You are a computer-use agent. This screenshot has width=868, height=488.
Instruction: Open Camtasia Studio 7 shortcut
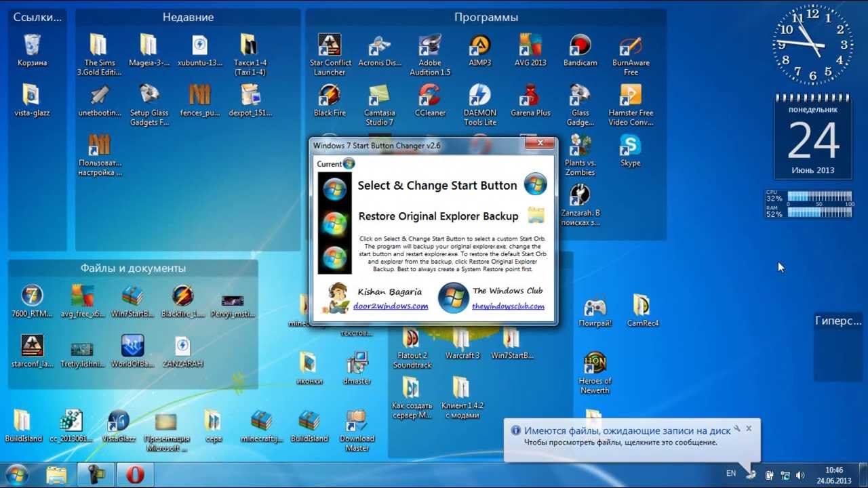point(380,105)
